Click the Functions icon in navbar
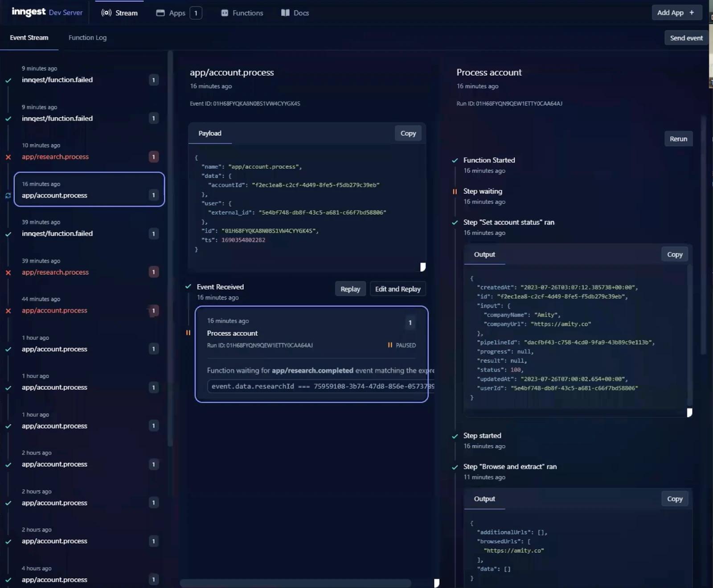The image size is (713, 588). (225, 13)
